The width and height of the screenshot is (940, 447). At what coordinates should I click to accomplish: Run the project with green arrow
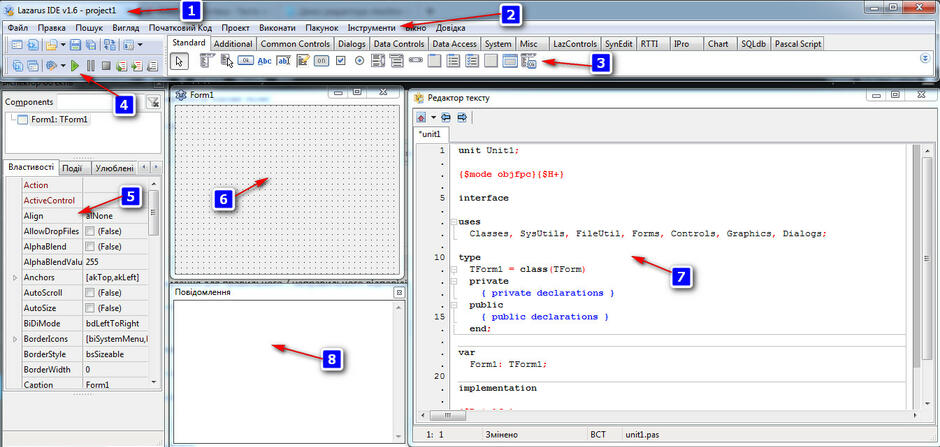click(75, 65)
